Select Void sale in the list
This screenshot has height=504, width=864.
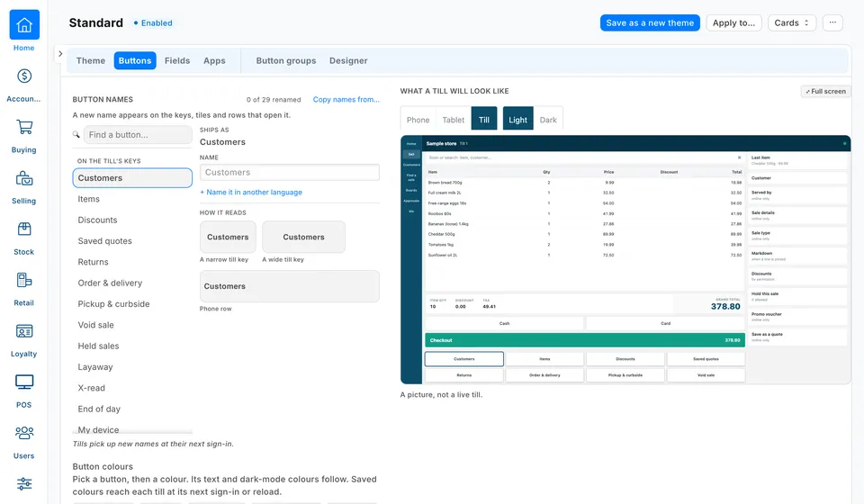pos(132,324)
